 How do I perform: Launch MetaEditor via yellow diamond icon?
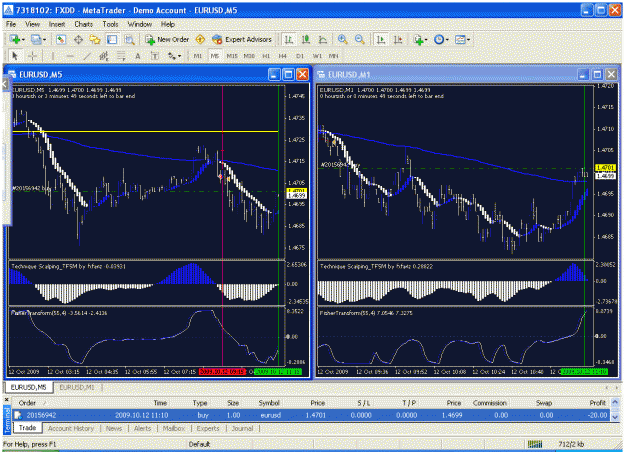(200, 39)
